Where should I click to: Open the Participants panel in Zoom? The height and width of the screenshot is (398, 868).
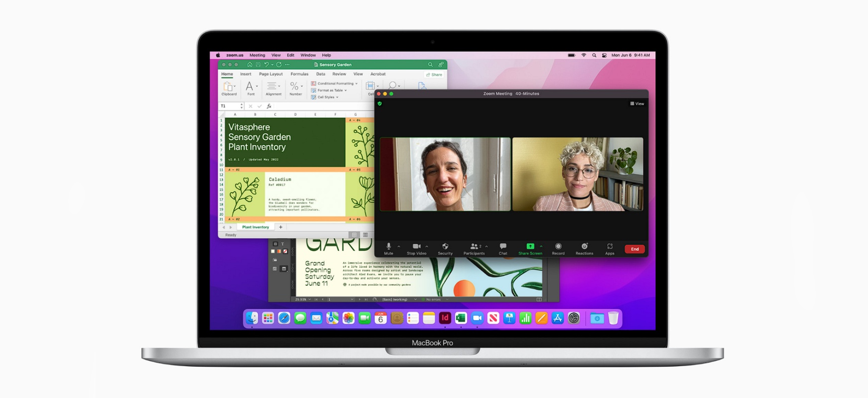[474, 249]
